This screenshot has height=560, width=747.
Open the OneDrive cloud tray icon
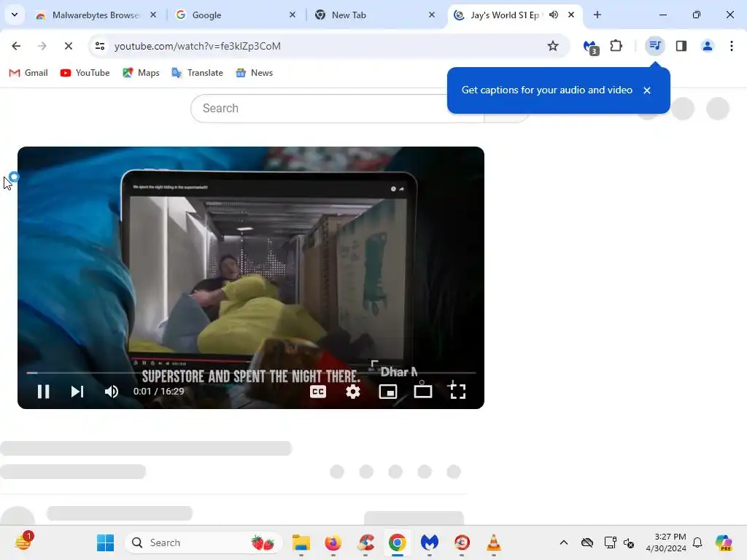click(587, 542)
